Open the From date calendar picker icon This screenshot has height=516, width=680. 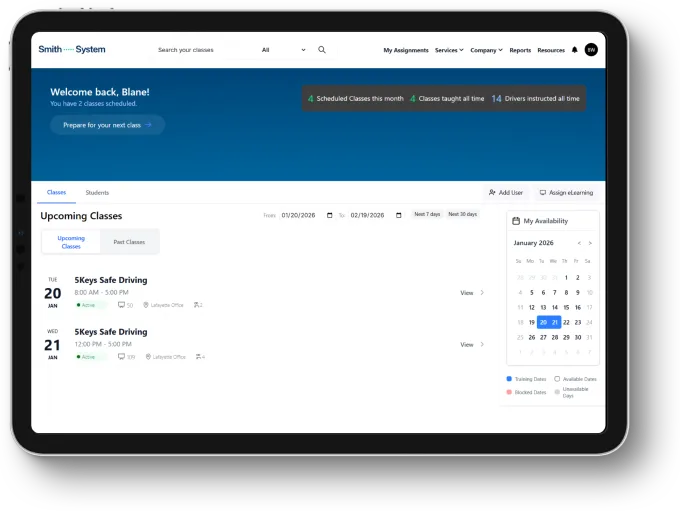(x=330, y=215)
